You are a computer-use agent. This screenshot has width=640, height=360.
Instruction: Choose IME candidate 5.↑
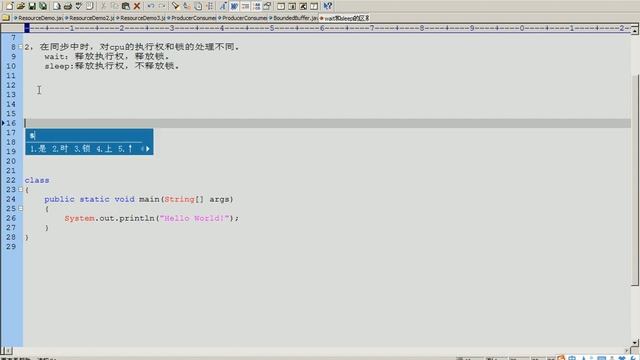125,149
